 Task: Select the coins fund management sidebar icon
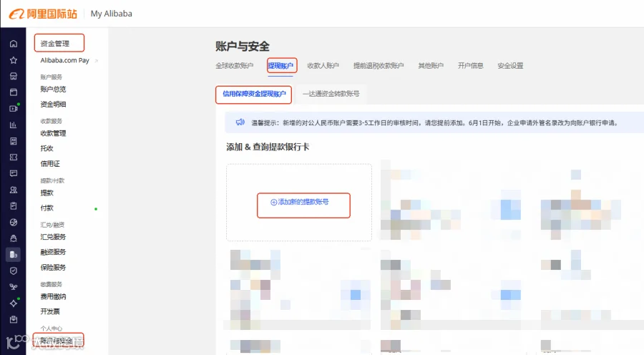pyautogui.click(x=13, y=254)
